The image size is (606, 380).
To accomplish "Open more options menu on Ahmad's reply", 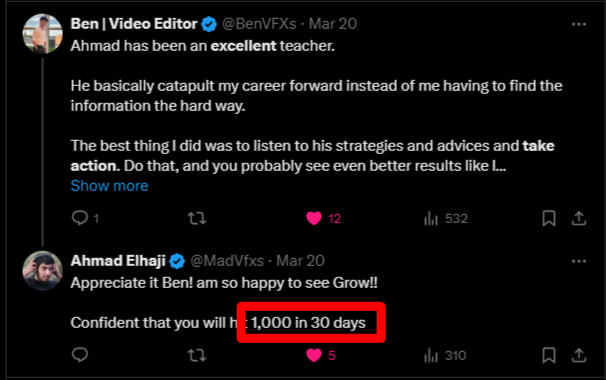I will pos(579,261).
